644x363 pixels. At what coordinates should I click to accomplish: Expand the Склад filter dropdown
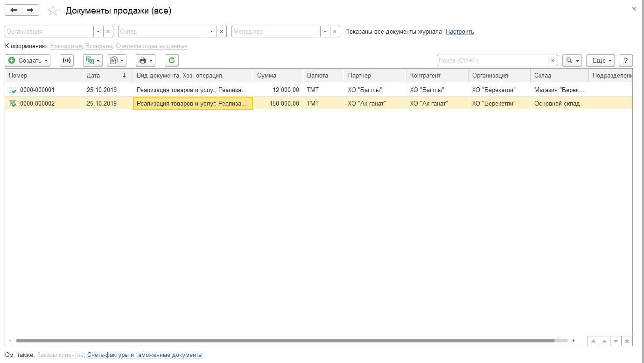(x=211, y=32)
